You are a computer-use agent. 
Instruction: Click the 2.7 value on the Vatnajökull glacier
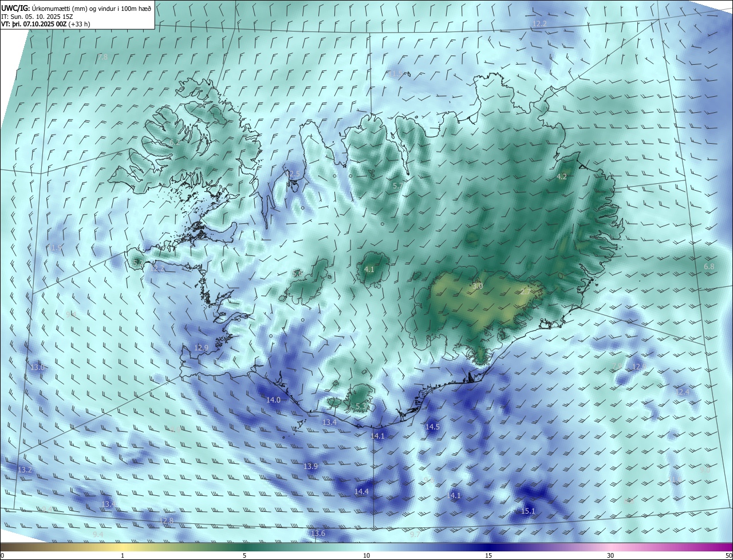point(526,292)
